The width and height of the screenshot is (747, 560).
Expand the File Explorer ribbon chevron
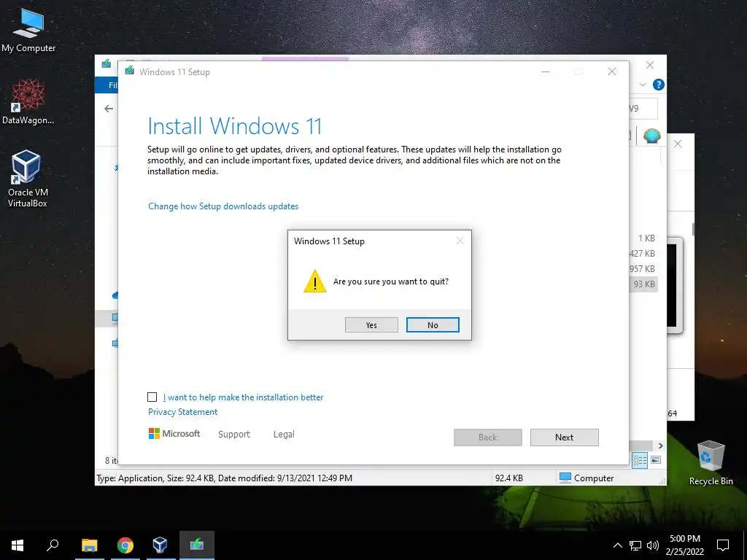pyautogui.click(x=642, y=85)
